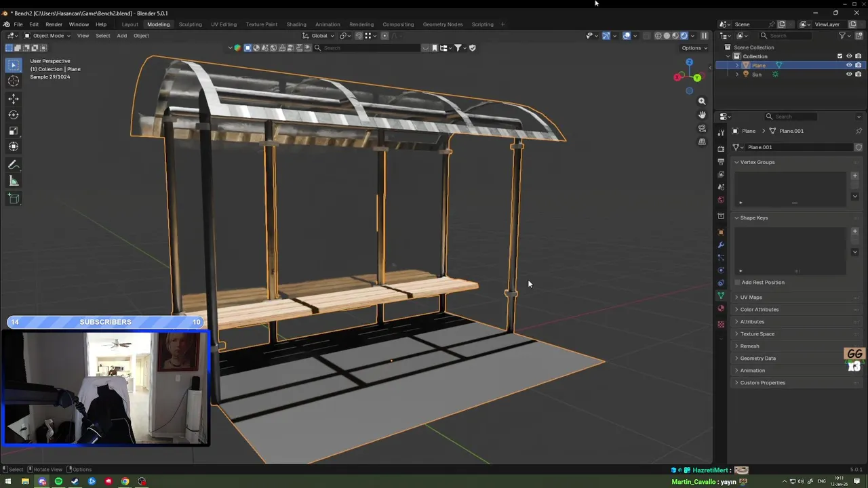Toggle fake user shield for Plane.001 mesh
868x488 pixels.
pyautogui.click(x=858, y=147)
